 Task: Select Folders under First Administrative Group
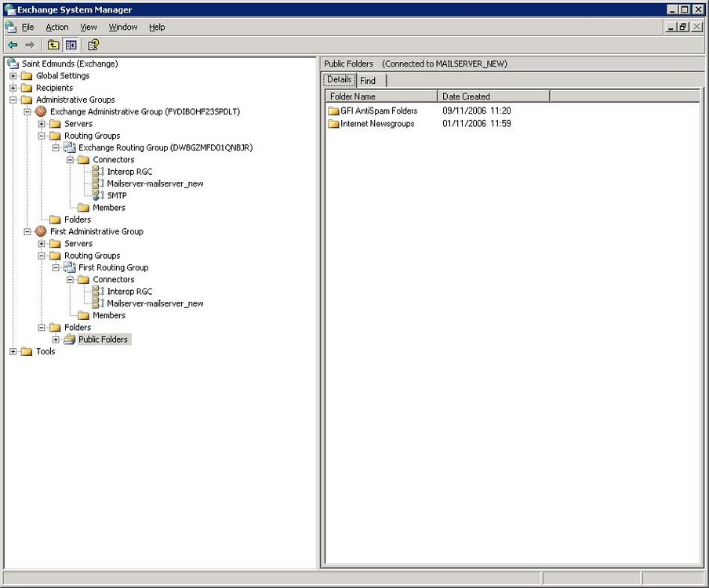tap(78, 327)
